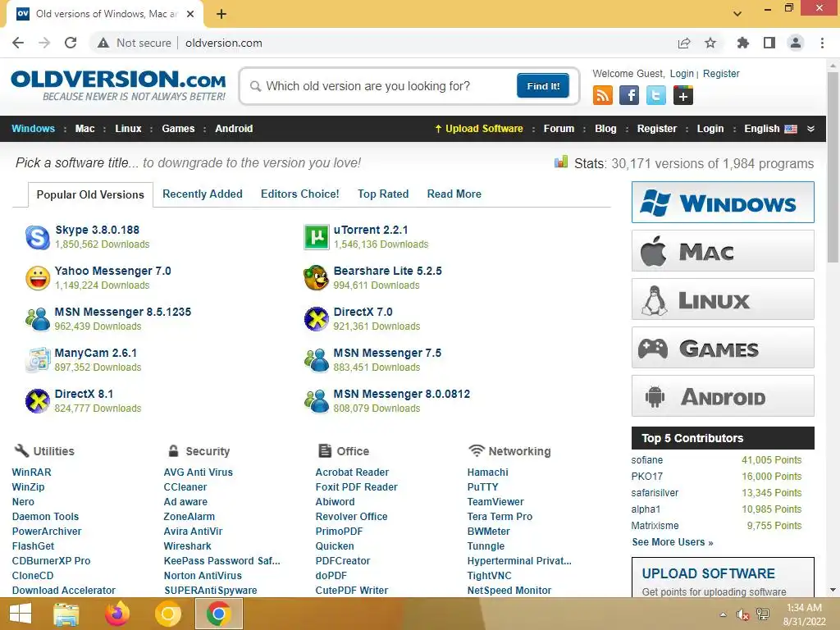
Task: Click the large Games platform button
Action: [723, 348]
